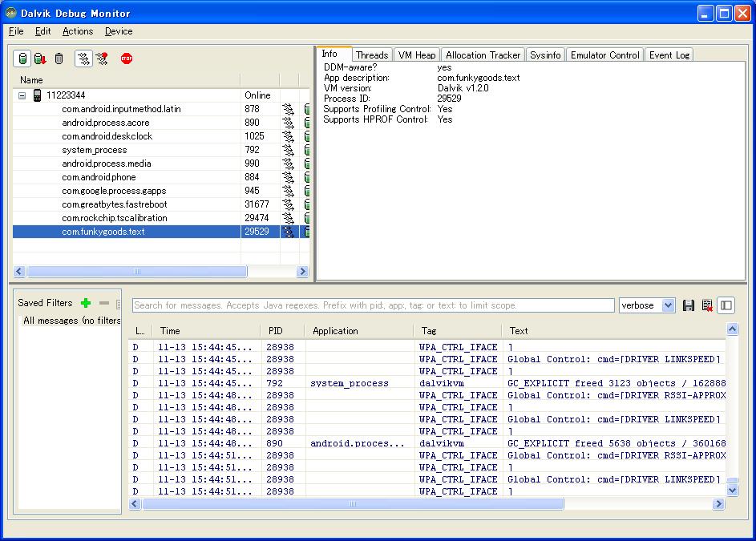Click the log message search field

(373, 305)
